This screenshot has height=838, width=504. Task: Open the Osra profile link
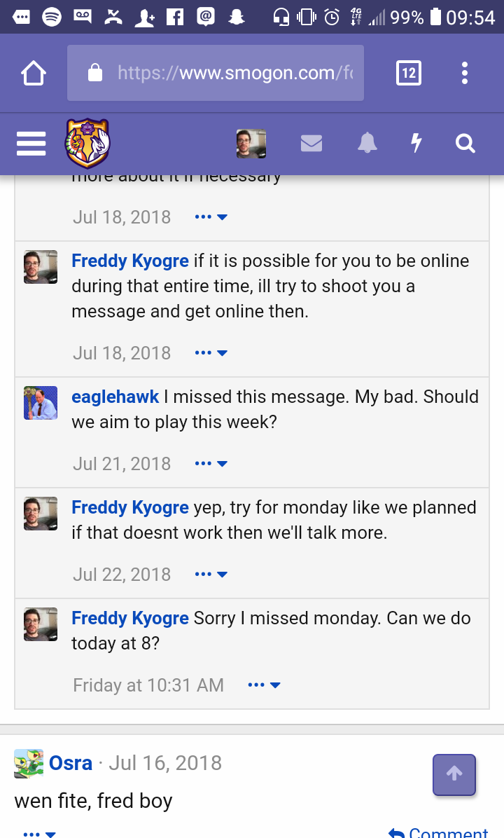(71, 763)
